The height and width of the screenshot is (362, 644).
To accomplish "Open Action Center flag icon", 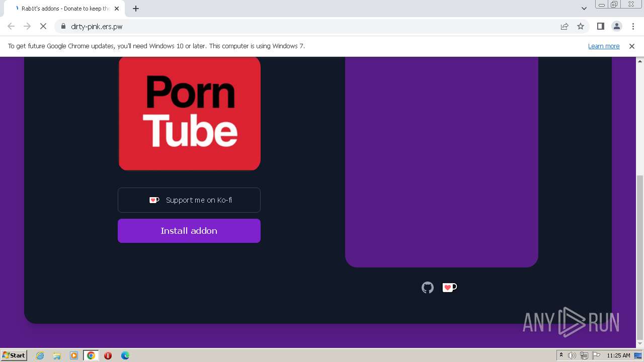I will pyautogui.click(x=596, y=355).
